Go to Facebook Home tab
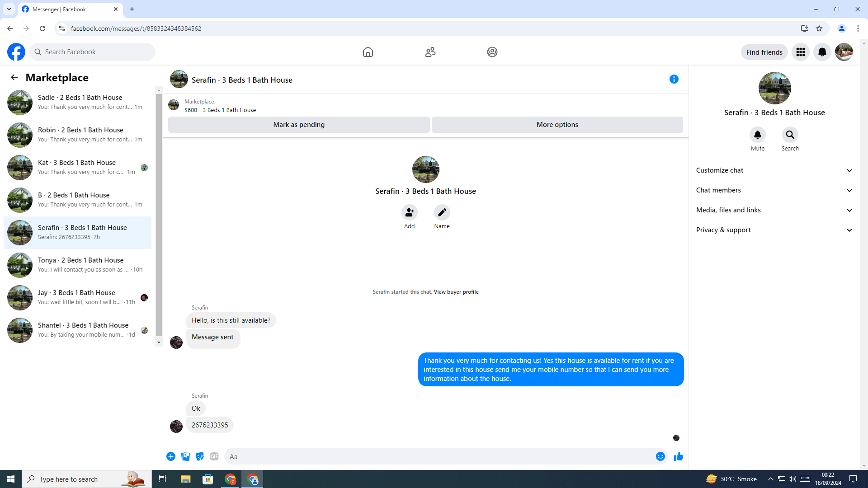The image size is (868, 488). [368, 52]
